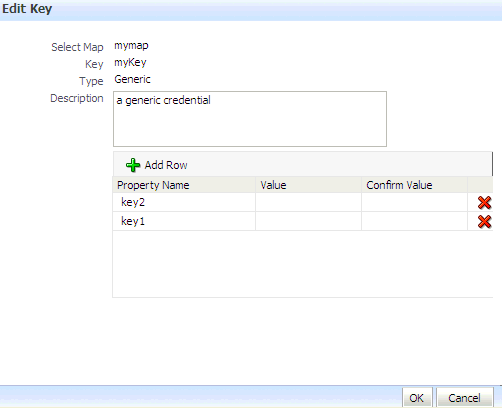Image resolution: width=502 pixels, height=408 pixels.
Task: Select the key2 property name cell
Action: pyautogui.click(x=184, y=202)
